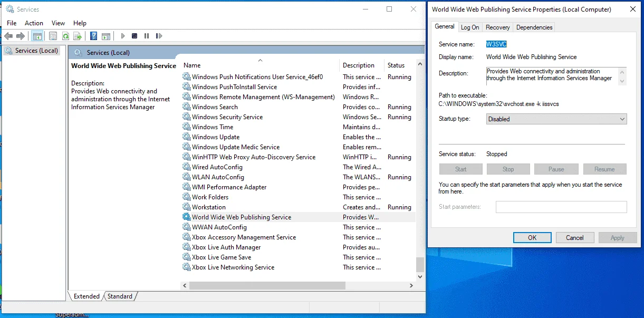Screen dimensions: 644x318
Task: Click the Forward arrow in Services toolbar
Action: [21, 36]
